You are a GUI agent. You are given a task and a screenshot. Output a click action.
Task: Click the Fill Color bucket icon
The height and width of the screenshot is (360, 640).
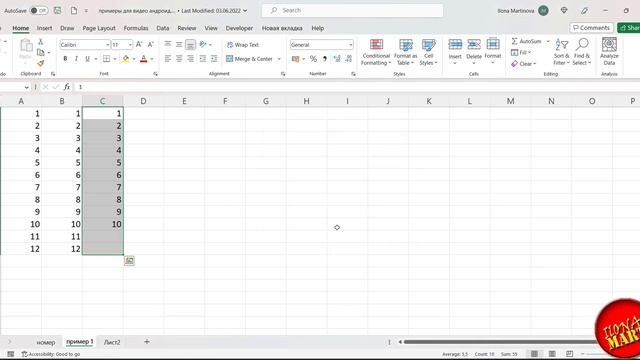pyautogui.click(x=126, y=59)
